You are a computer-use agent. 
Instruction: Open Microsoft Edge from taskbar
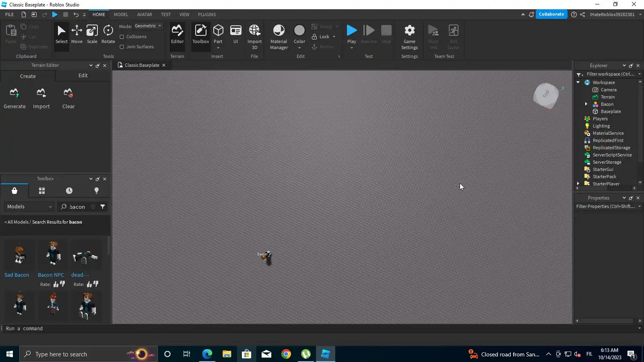tap(207, 354)
